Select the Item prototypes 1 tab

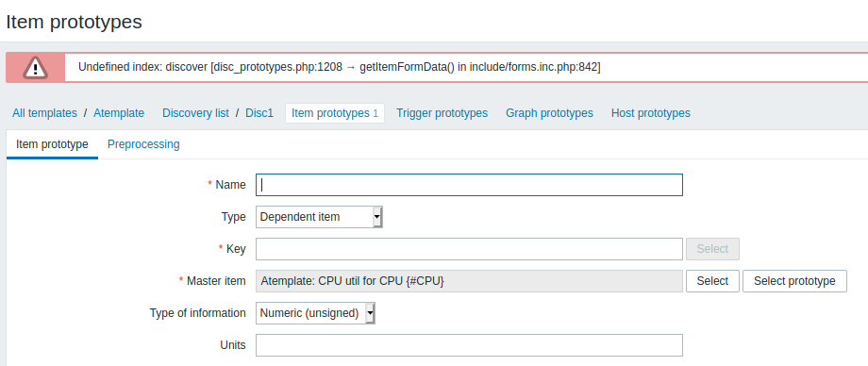point(335,113)
